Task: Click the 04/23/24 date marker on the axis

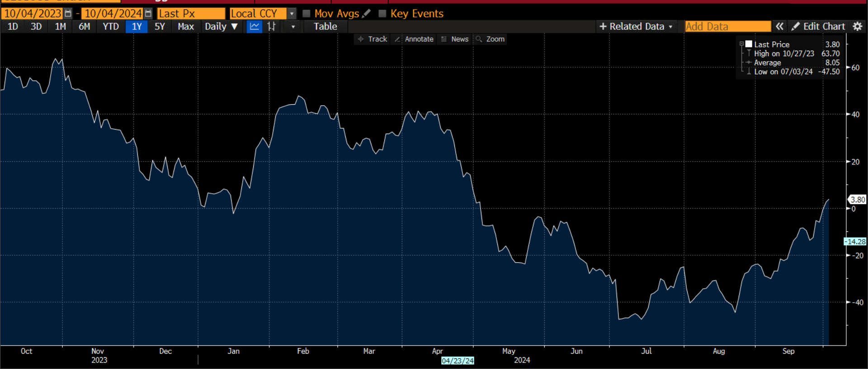Action: pyautogui.click(x=458, y=361)
